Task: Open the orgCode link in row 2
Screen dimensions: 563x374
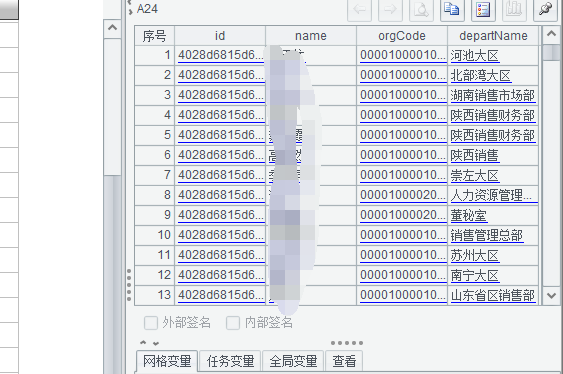Action: pyautogui.click(x=403, y=75)
